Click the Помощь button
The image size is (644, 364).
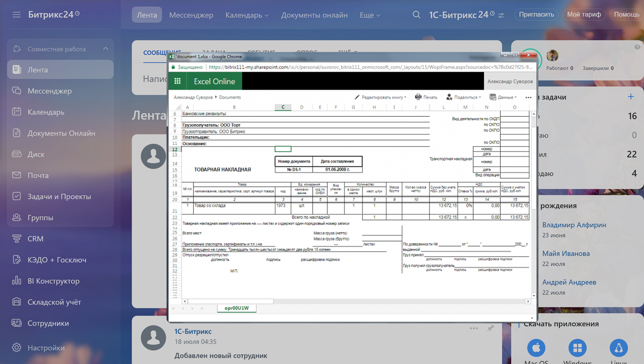(627, 14)
